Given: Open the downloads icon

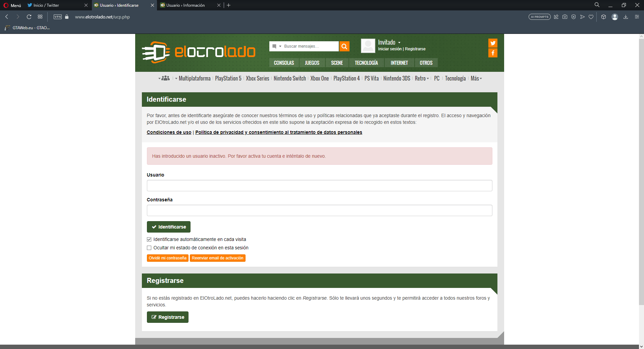Looking at the screenshot, I should coord(626,17).
